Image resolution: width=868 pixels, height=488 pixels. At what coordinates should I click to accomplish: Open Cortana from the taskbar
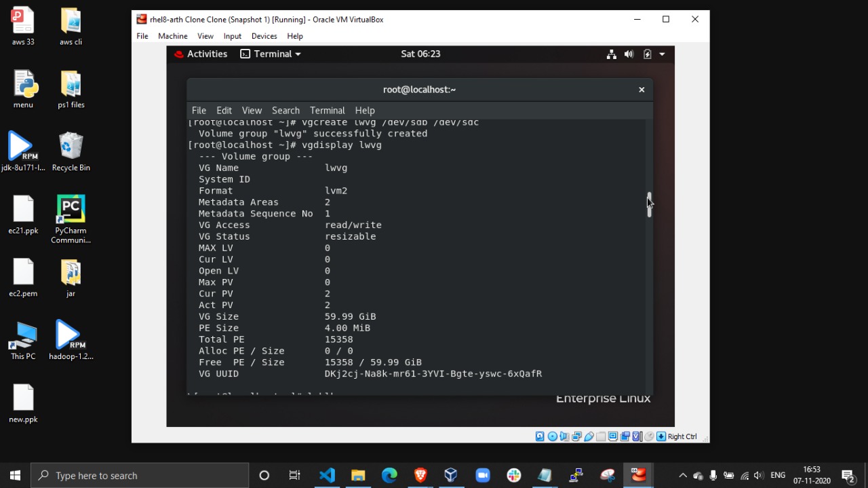tap(264, 475)
